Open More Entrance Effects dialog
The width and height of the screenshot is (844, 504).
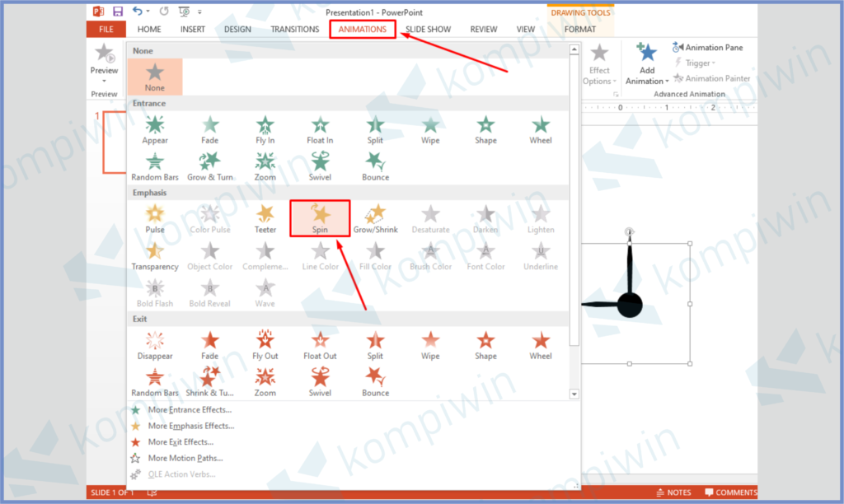pyautogui.click(x=190, y=410)
